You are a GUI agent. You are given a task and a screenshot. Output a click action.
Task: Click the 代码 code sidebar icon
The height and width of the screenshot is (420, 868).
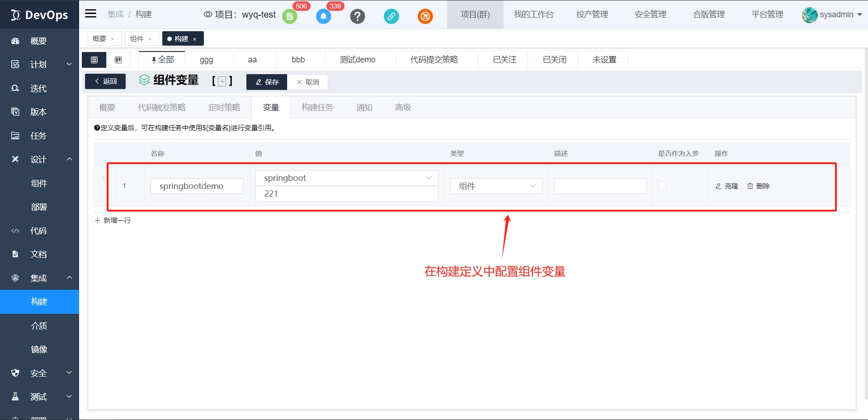15,231
